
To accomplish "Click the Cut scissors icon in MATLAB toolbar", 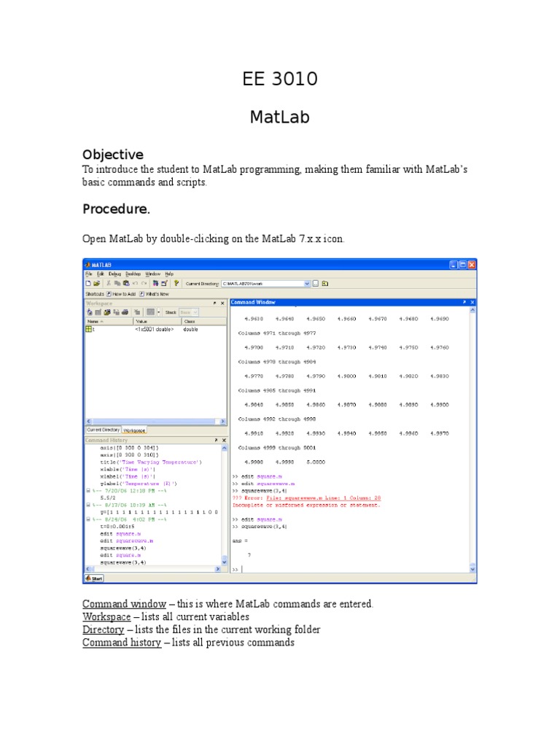I will [x=109, y=284].
